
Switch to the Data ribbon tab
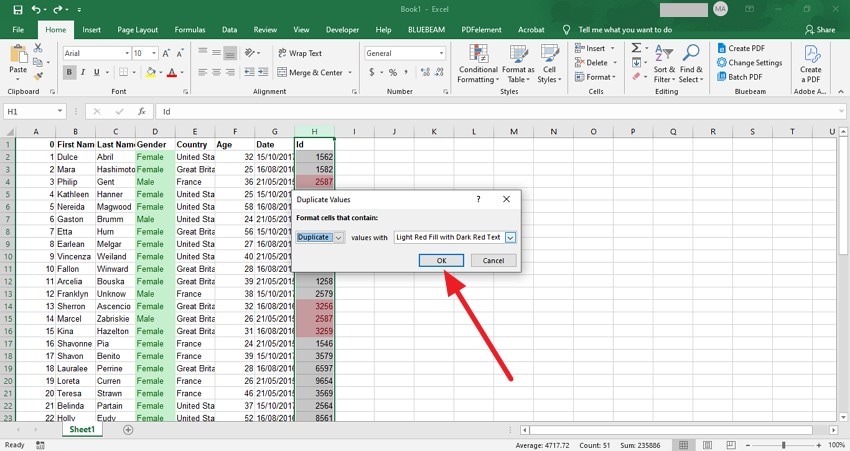click(x=229, y=30)
